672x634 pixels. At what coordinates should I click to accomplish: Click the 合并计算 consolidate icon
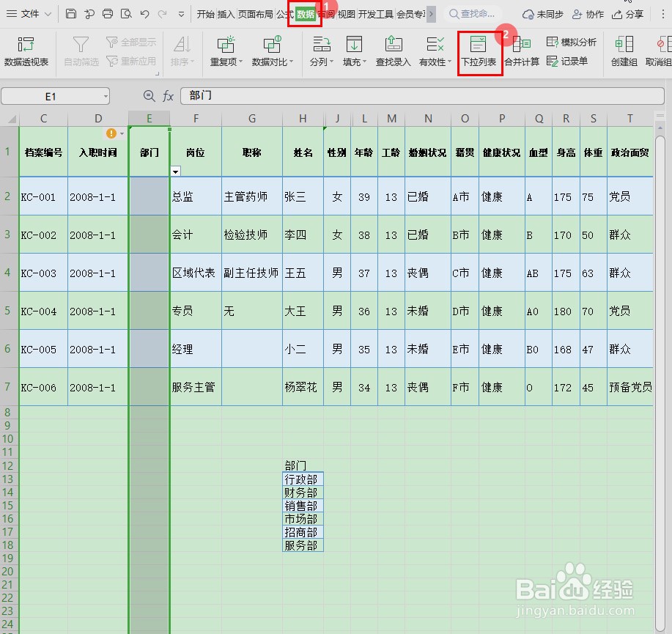click(x=522, y=51)
